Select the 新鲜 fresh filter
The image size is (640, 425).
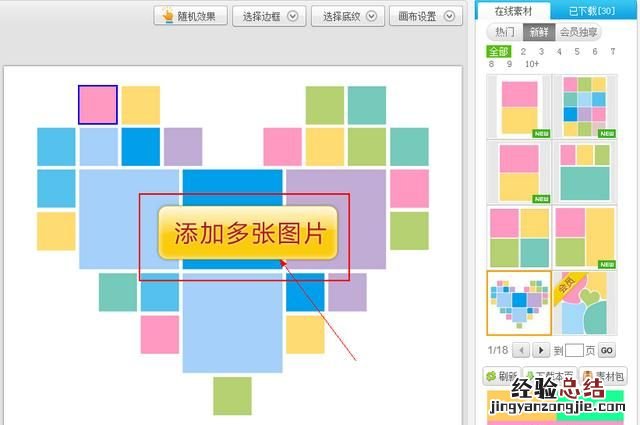[x=539, y=32]
